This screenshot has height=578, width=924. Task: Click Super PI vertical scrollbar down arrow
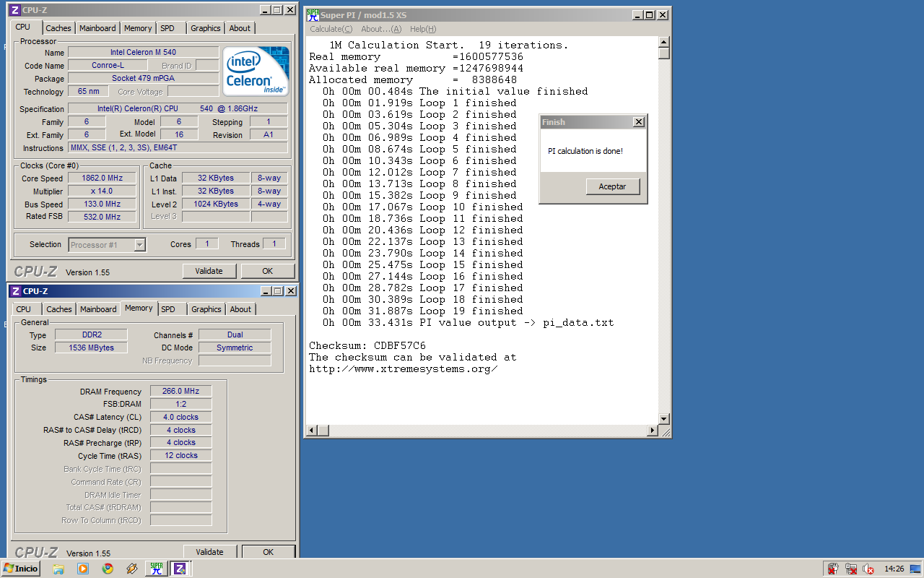point(664,419)
